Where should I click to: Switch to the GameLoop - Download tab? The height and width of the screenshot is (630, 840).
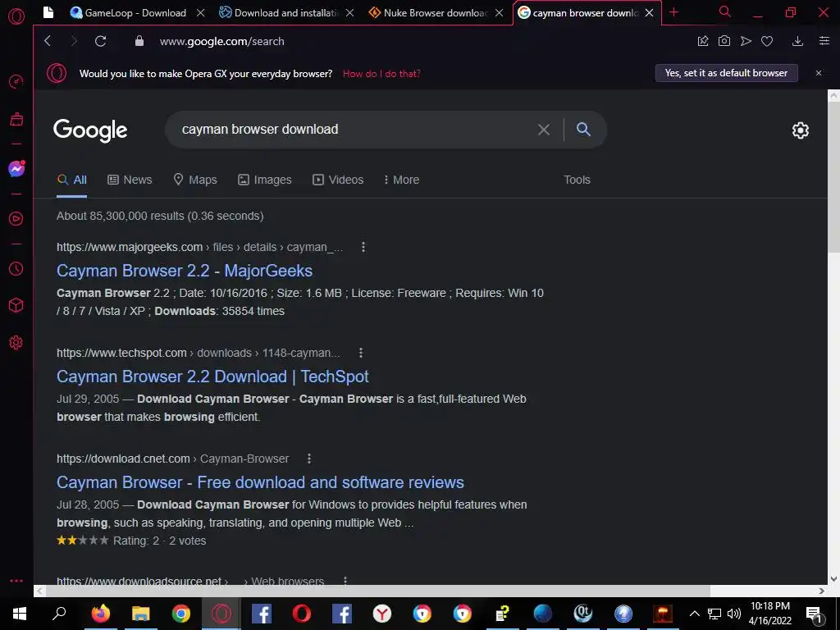click(x=129, y=13)
